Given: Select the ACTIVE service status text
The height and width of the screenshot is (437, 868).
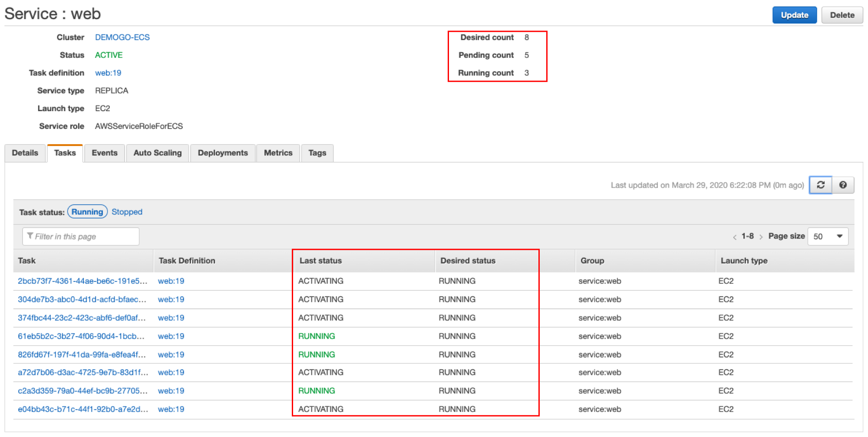Looking at the screenshot, I should pos(109,55).
